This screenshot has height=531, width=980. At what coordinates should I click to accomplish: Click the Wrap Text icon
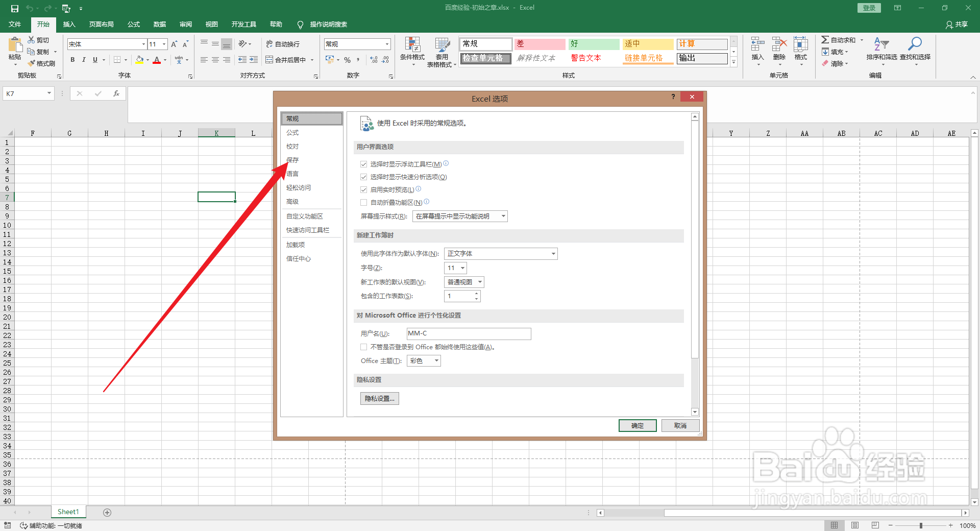tap(269, 44)
